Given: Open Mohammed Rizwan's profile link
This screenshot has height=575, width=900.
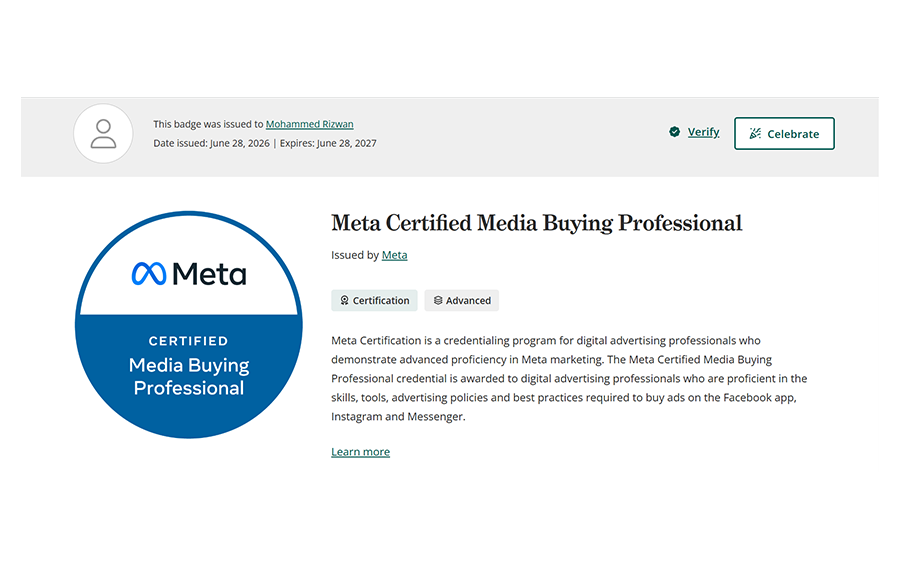Looking at the screenshot, I should pos(309,124).
